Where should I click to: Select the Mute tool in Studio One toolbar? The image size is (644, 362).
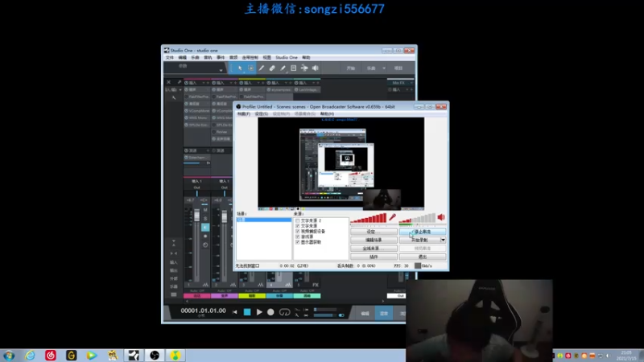coord(293,68)
